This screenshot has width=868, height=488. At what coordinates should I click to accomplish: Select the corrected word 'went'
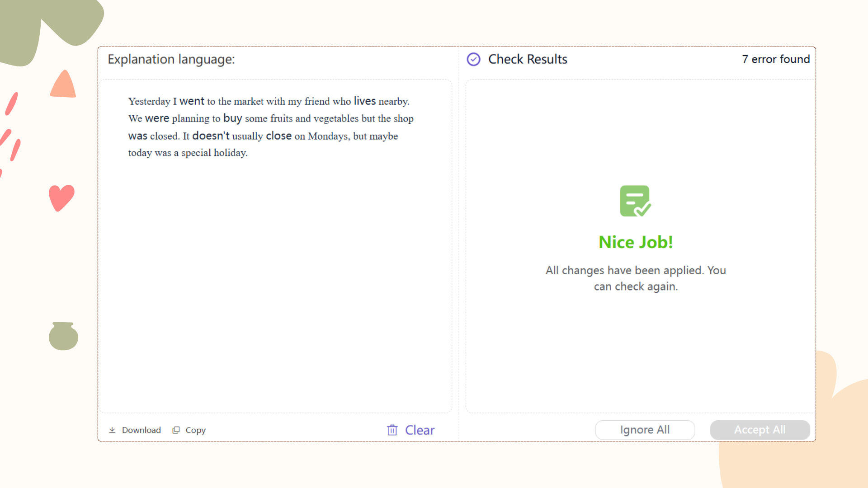tap(193, 101)
